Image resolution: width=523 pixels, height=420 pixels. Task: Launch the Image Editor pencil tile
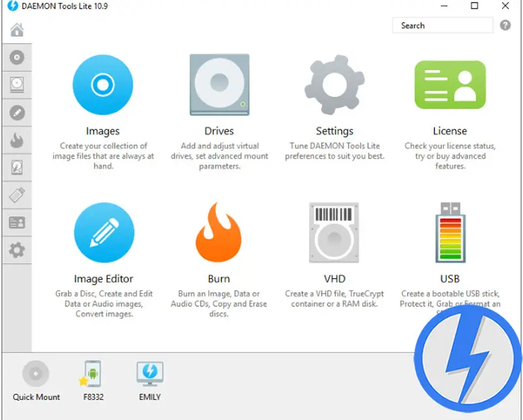point(104,233)
